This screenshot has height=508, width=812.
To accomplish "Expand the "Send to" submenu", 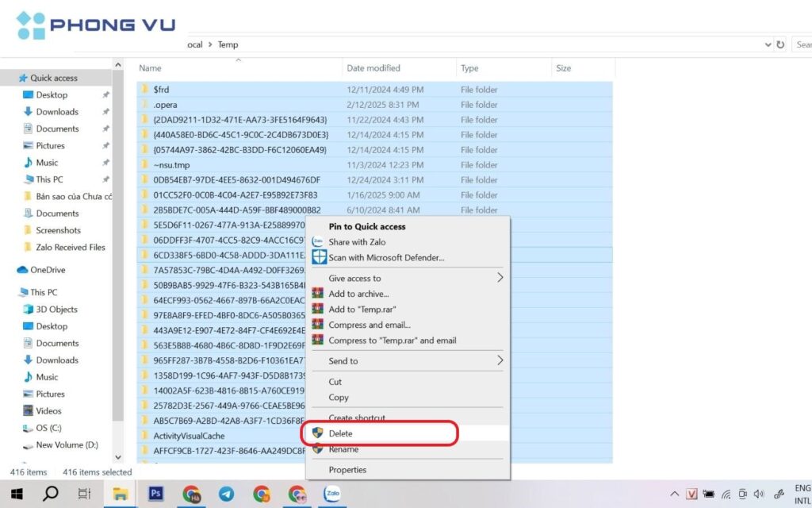I will coord(500,361).
